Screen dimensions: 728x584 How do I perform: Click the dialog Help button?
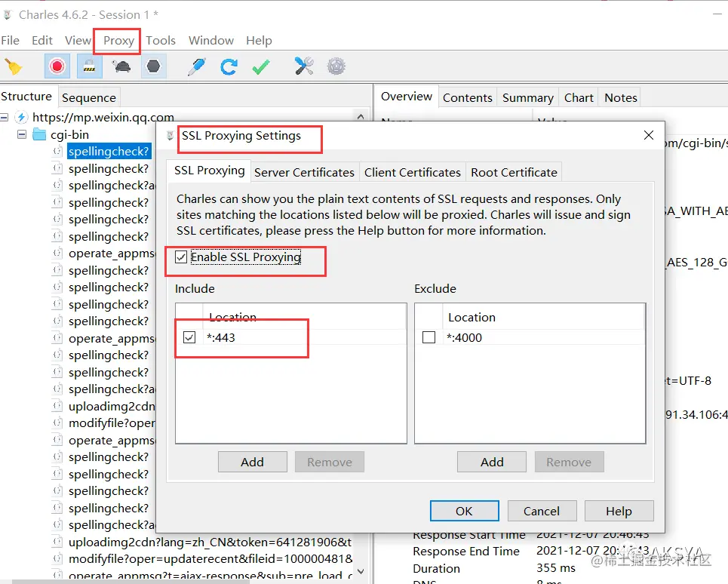619,511
